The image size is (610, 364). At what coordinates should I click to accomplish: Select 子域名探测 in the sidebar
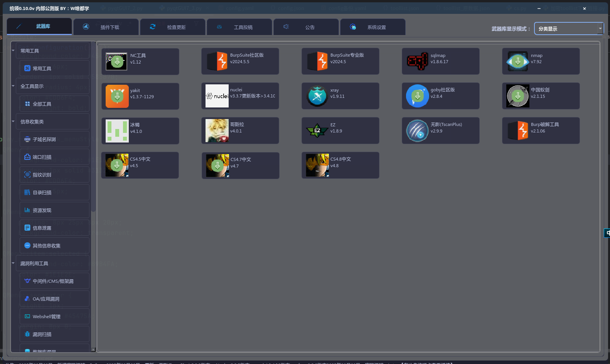click(54, 139)
